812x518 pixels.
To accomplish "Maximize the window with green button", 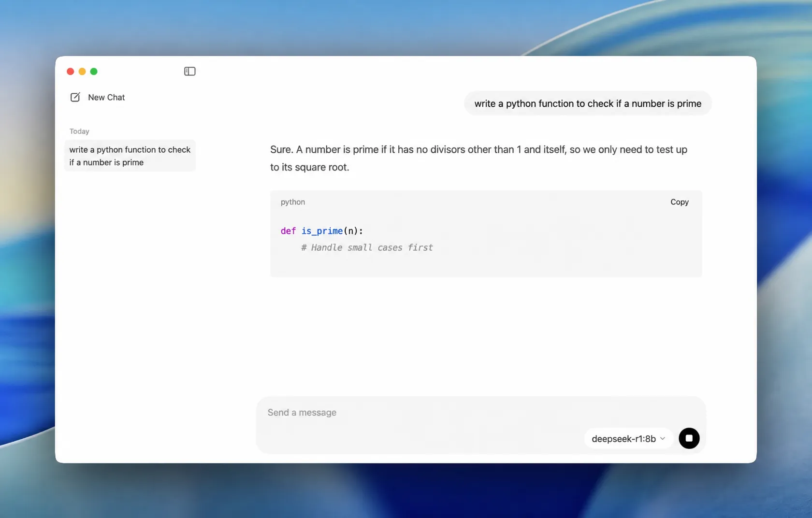I will tap(94, 72).
